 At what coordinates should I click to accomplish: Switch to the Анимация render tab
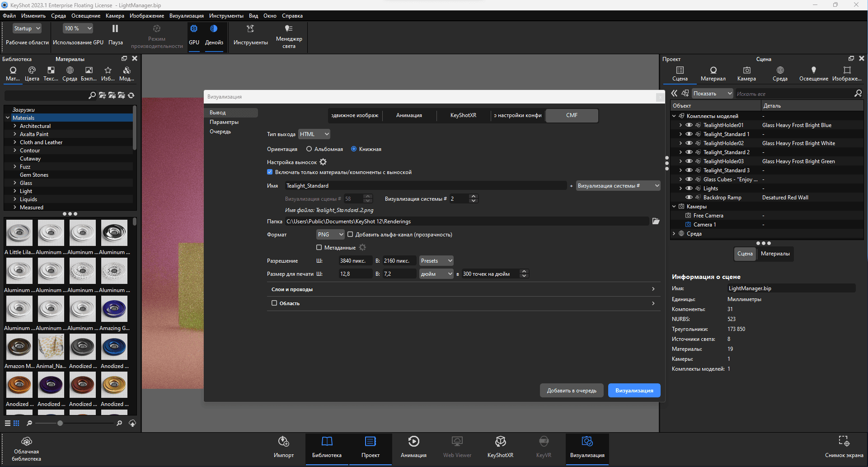point(409,115)
